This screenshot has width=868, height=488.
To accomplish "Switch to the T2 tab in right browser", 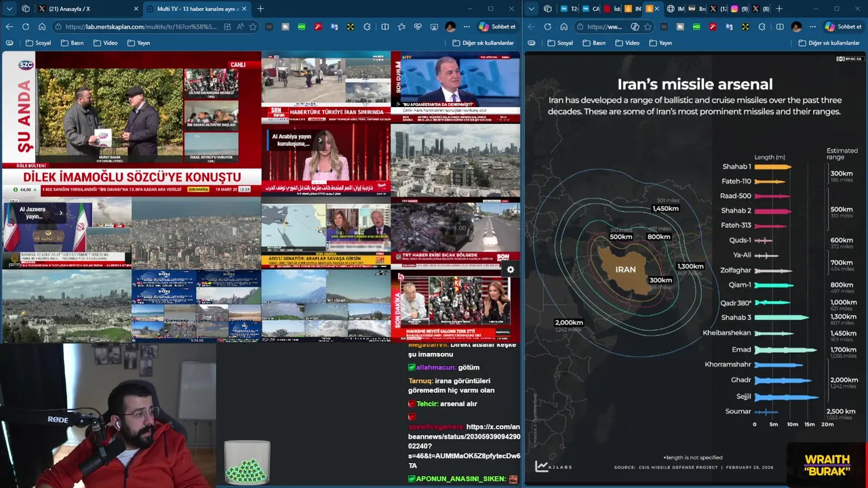I will coord(570,9).
